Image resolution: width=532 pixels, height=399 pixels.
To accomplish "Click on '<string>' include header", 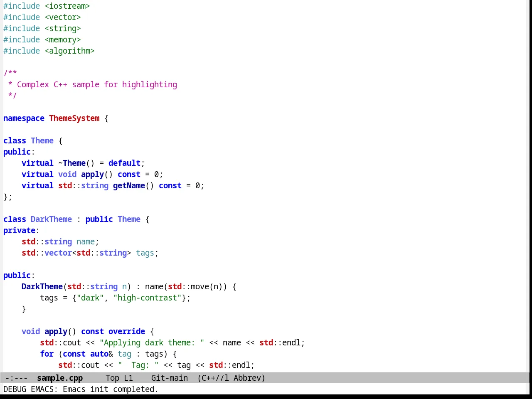I will [63, 28].
